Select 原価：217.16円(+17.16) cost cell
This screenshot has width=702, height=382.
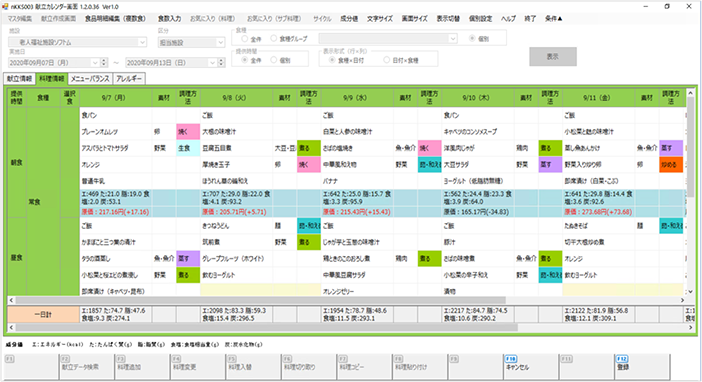click(116, 212)
